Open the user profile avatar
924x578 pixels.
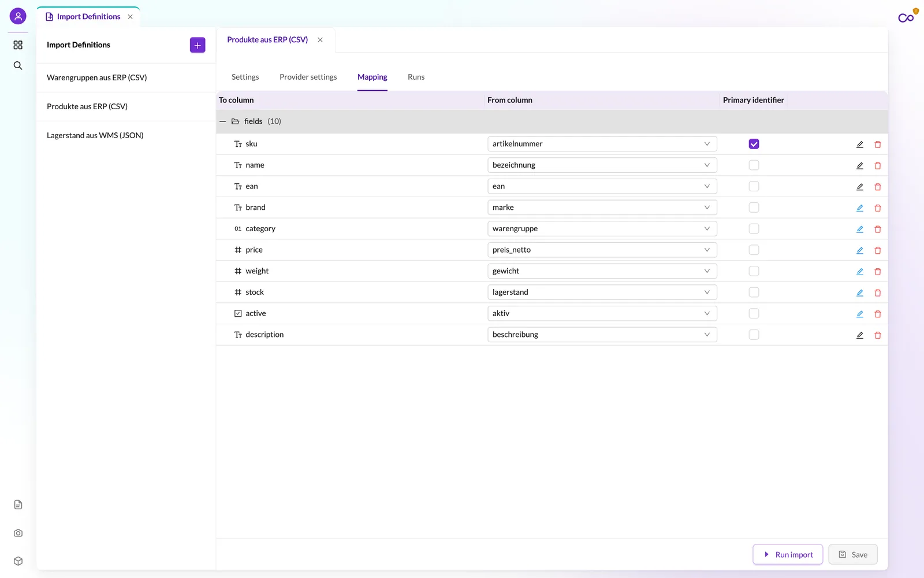tap(18, 16)
